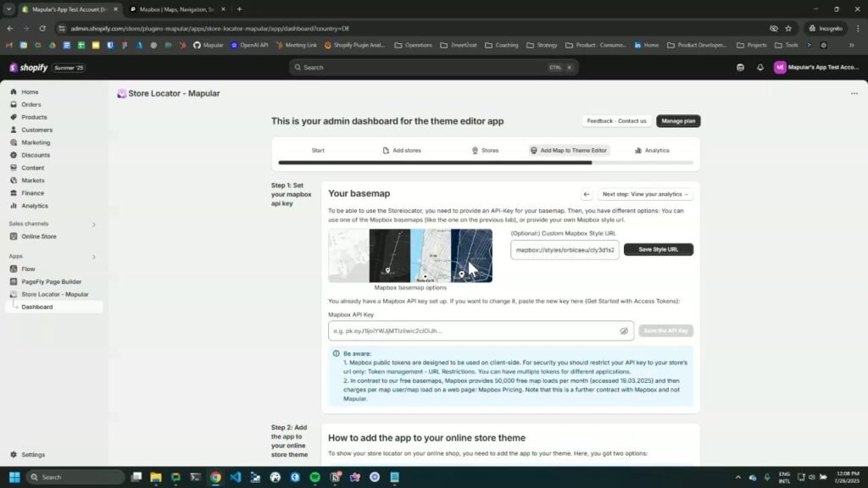
Task: Click the setup progress bar
Action: click(x=485, y=163)
